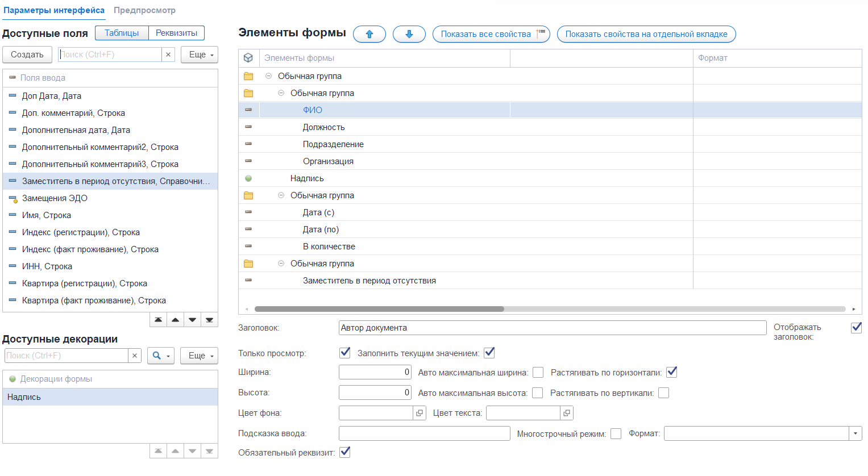
Task: Switch to the Реквизиты tab
Action: coord(177,33)
